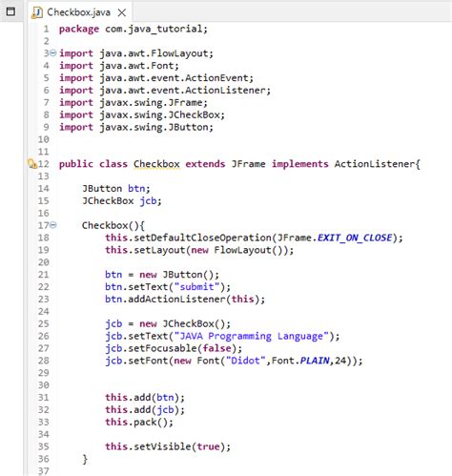The width and height of the screenshot is (452, 476).
Task: Click 'new JButton();' on line 21
Action: 179,275
